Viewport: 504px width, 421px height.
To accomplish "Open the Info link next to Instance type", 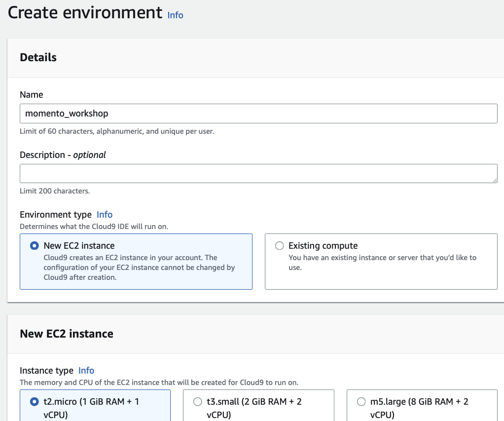I will [x=86, y=371].
